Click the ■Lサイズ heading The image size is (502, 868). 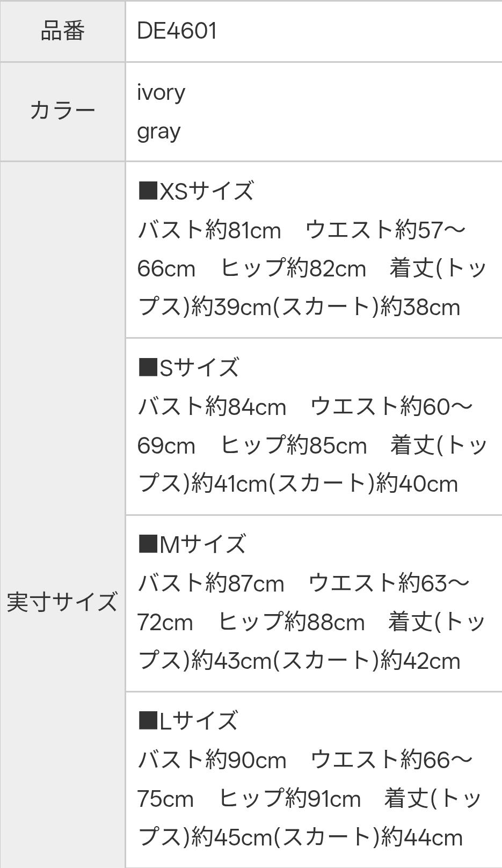pos(188,721)
